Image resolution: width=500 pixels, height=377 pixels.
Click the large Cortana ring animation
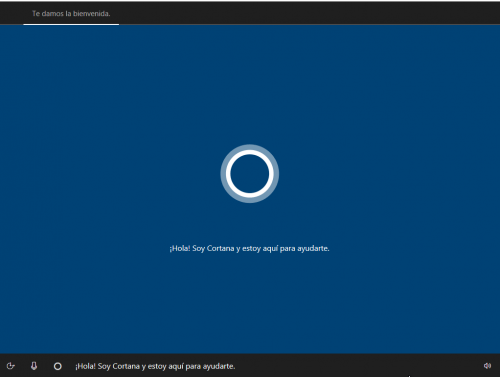250,173
